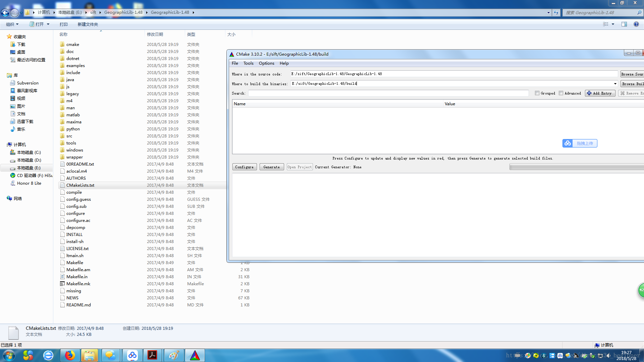The image size is (644, 362).
Task: Click the Baidu cloud upload widget icon
Action: coord(568,143)
